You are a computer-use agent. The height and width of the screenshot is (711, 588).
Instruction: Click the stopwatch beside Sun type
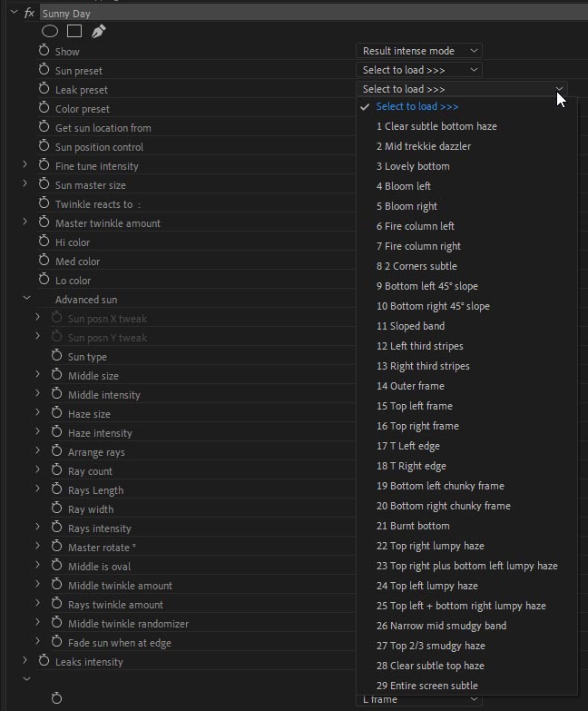click(x=56, y=357)
